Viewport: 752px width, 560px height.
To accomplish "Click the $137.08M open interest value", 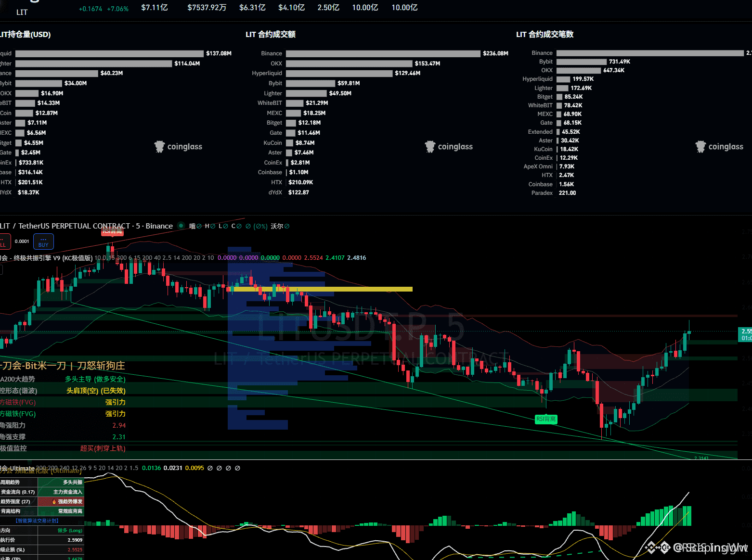I will (219, 53).
